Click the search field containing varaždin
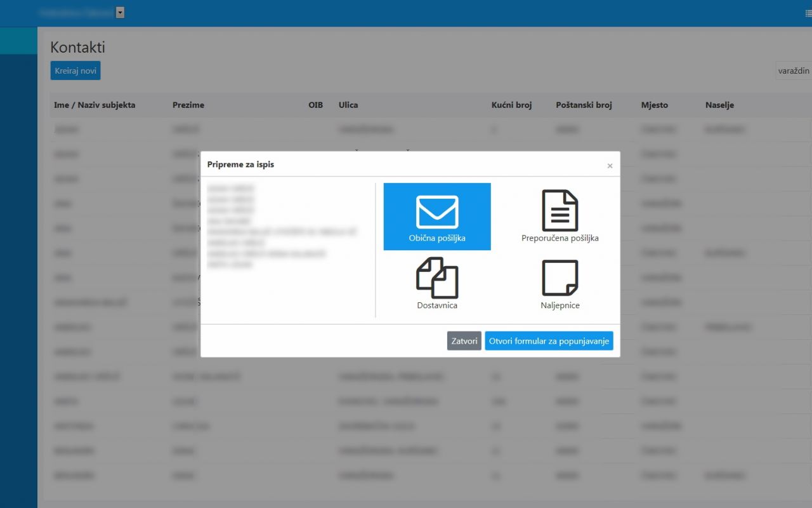The image size is (812, 508). (794, 70)
